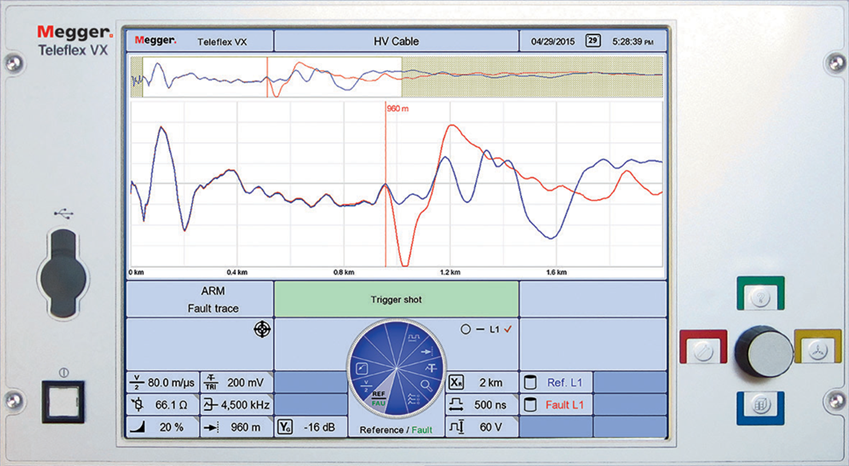Viewport: 849px width, 466px height.
Task: Click the white zoom window in the overview strip
Action: click(x=272, y=77)
